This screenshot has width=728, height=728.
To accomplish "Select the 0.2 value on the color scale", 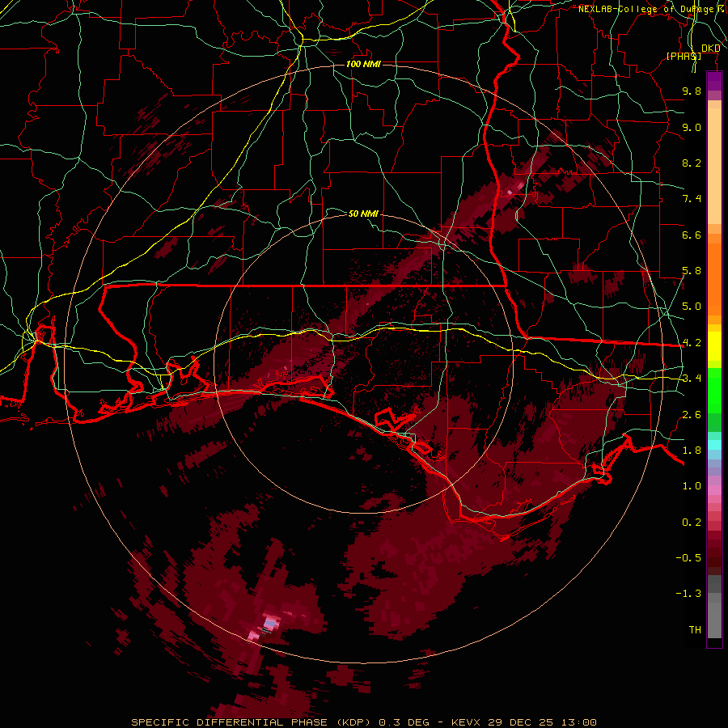I will point(692,523).
